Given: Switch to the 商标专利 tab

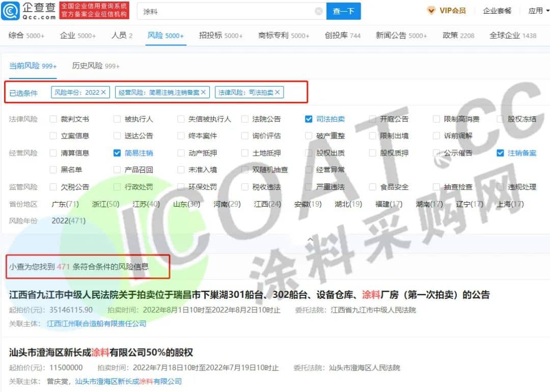Looking at the screenshot, I should [283, 36].
